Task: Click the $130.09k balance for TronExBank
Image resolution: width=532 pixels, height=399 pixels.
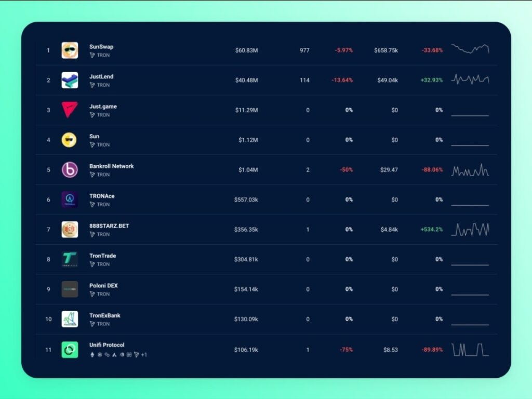Action: (246, 319)
